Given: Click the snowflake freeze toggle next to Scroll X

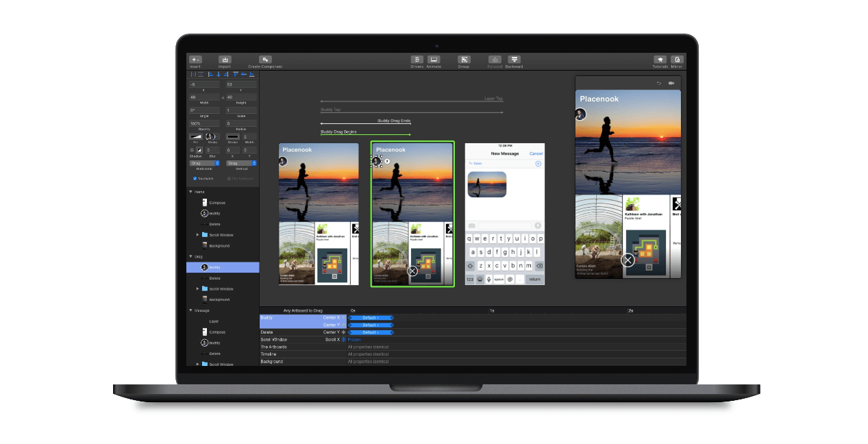Looking at the screenshot, I should click(x=343, y=339).
